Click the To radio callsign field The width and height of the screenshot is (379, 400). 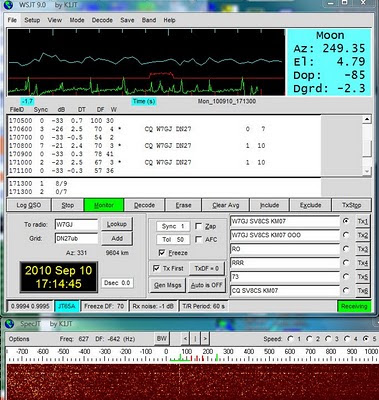pos(76,224)
